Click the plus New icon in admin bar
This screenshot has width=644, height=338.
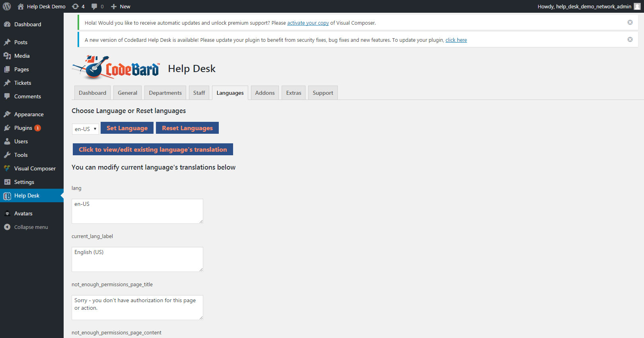point(114,6)
